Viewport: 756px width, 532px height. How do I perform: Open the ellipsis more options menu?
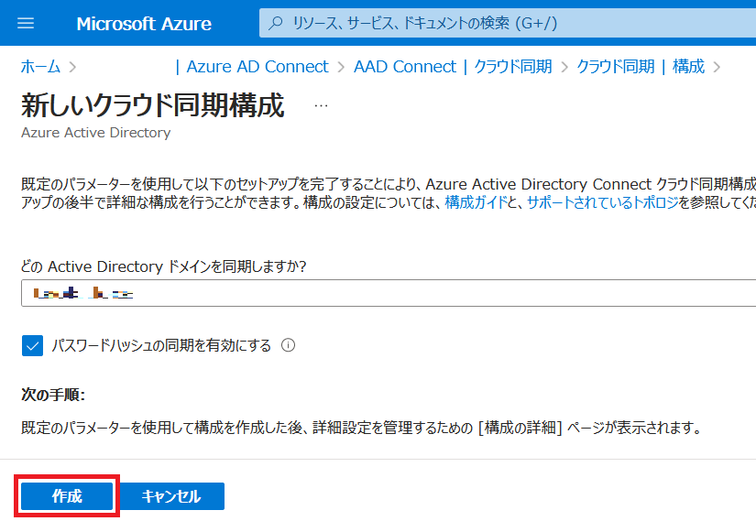[x=321, y=105]
